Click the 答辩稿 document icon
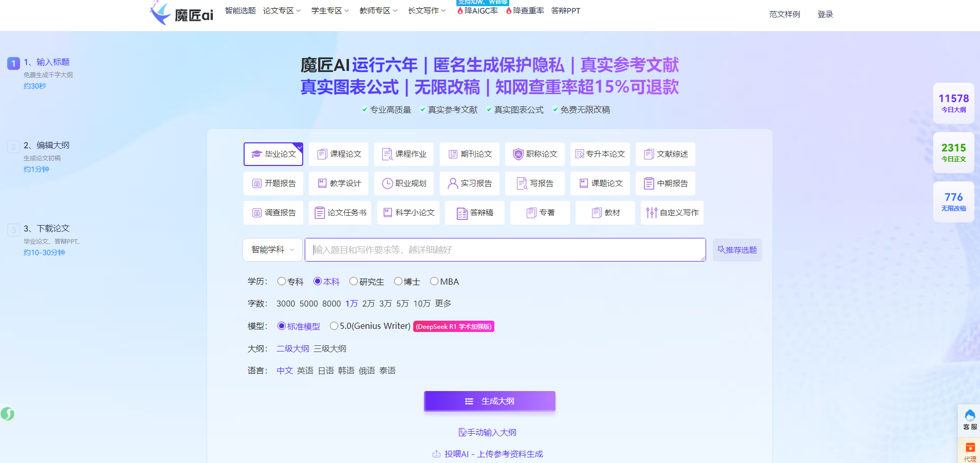Screen dimensions: 980x463 (462, 213)
